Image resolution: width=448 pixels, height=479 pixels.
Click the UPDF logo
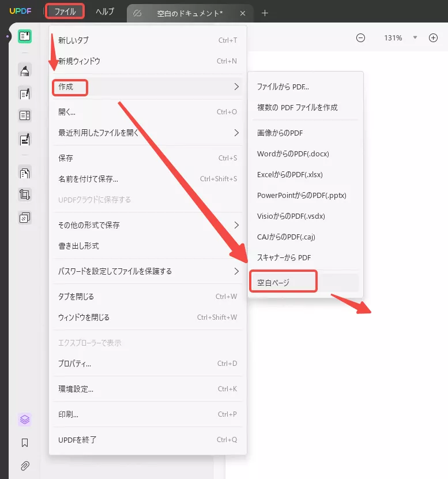pyautogui.click(x=20, y=11)
